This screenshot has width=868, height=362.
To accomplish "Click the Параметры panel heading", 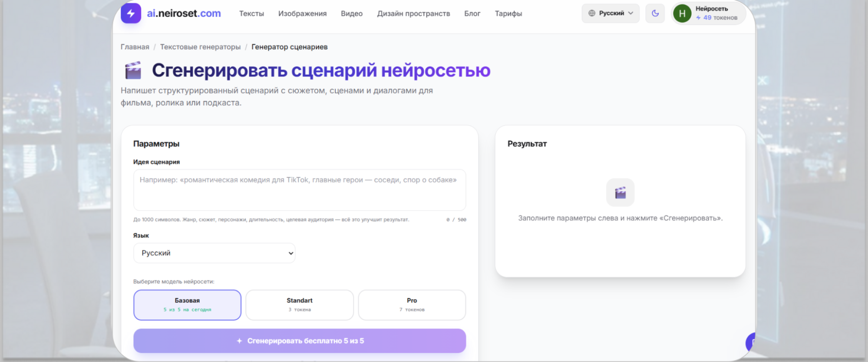I will coord(156,144).
